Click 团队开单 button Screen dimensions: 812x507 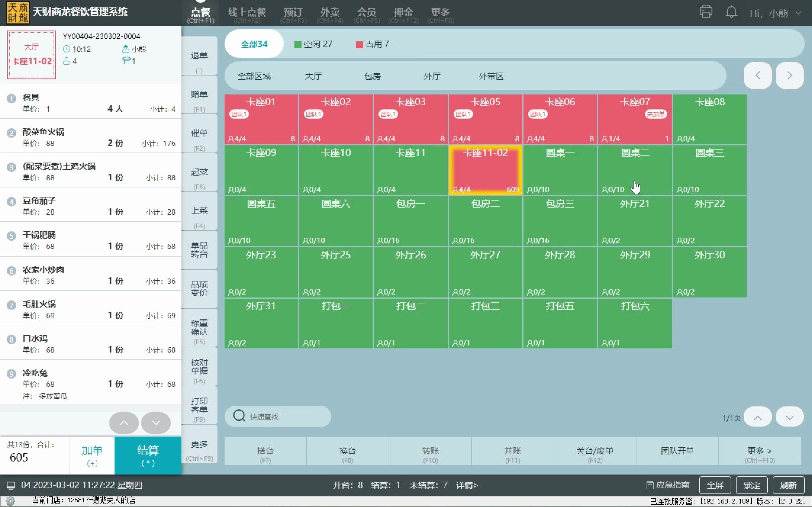(x=677, y=451)
